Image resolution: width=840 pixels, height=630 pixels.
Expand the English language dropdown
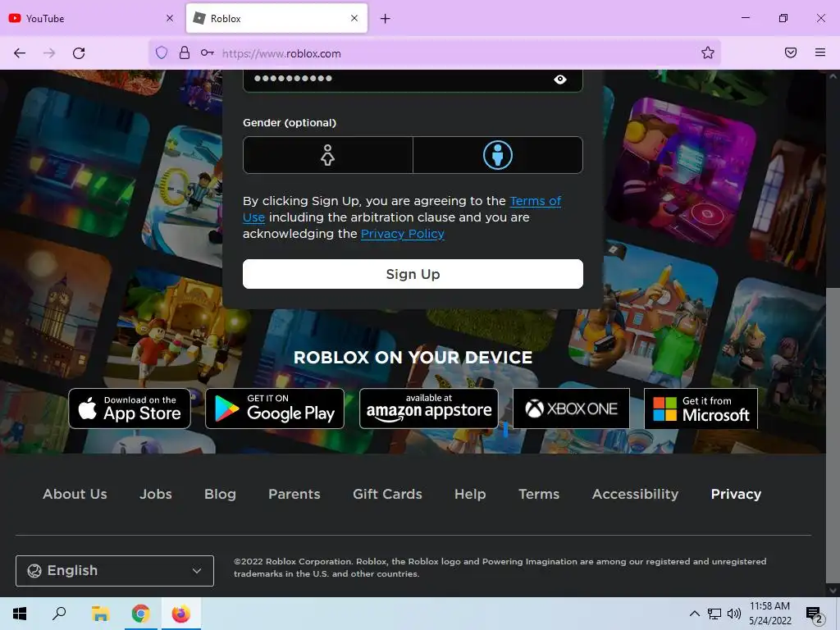[x=115, y=571]
